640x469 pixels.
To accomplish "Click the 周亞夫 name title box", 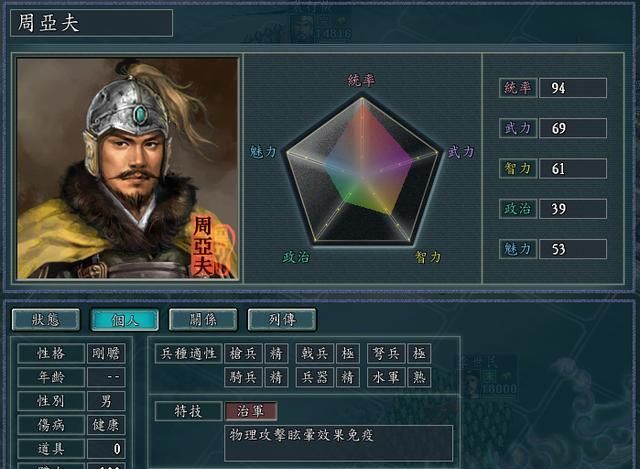I will (91, 23).
